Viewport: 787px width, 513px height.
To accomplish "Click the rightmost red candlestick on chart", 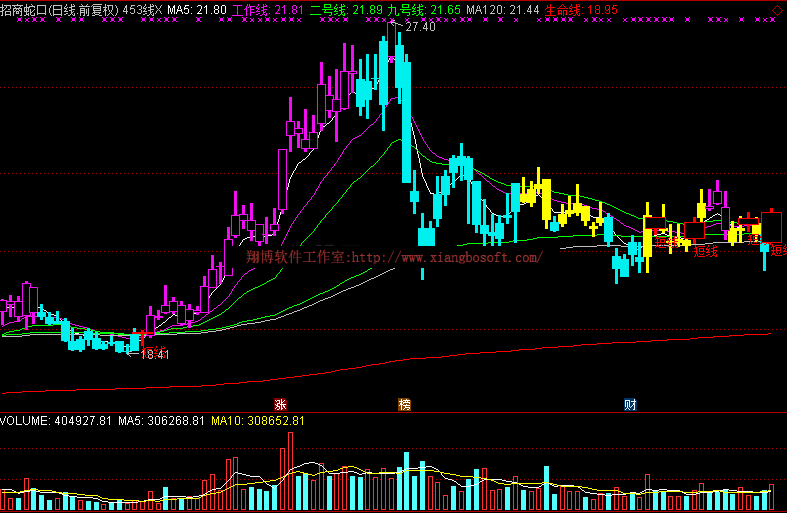I will (x=771, y=224).
